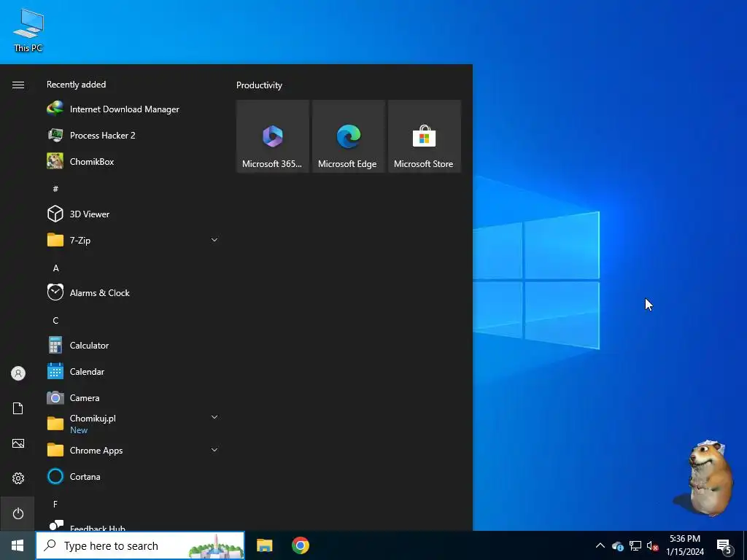
Task: Open the Chomikuj.pl folder entry
Action: pos(133,424)
